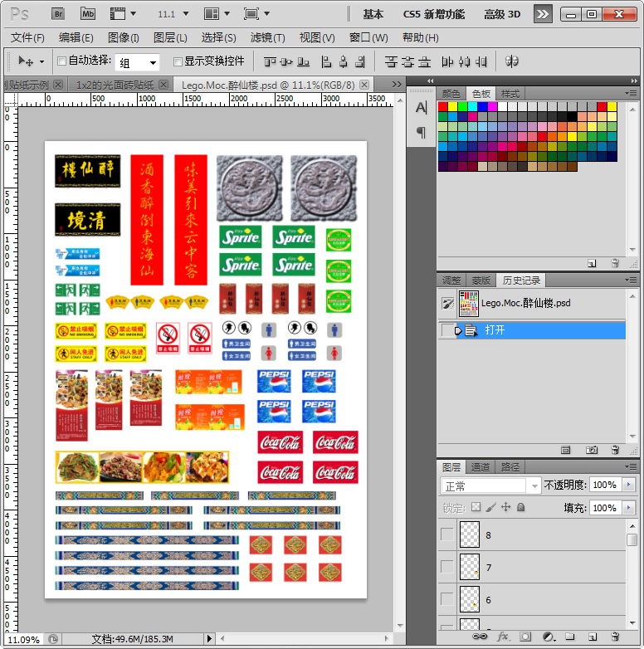Screen dimensions: 644x649
Task: Add a layer mask to the layer
Action: 524,637
